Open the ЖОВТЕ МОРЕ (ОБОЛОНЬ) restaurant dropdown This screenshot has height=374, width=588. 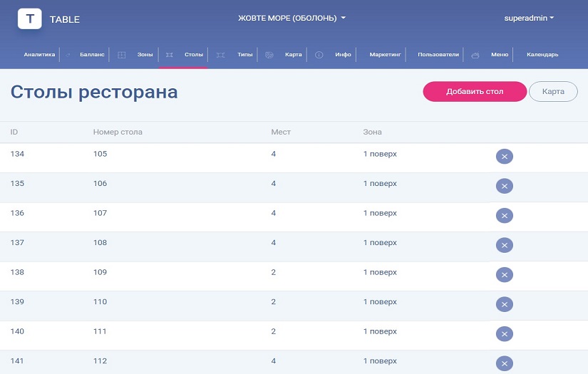point(292,18)
